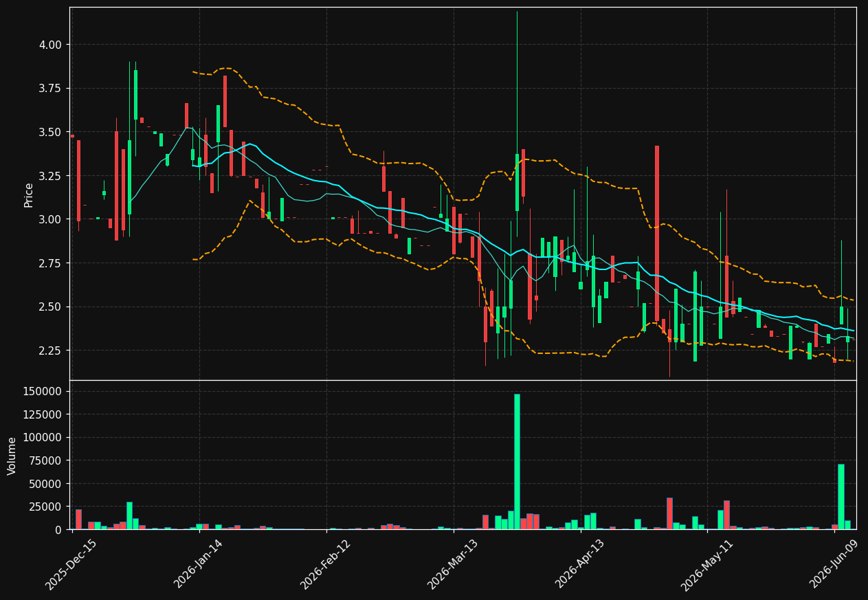The height and width of the screenshot is (600, 868).
Task: Click the 2026-Jun-09 date label
Action: tap(834, 564)
